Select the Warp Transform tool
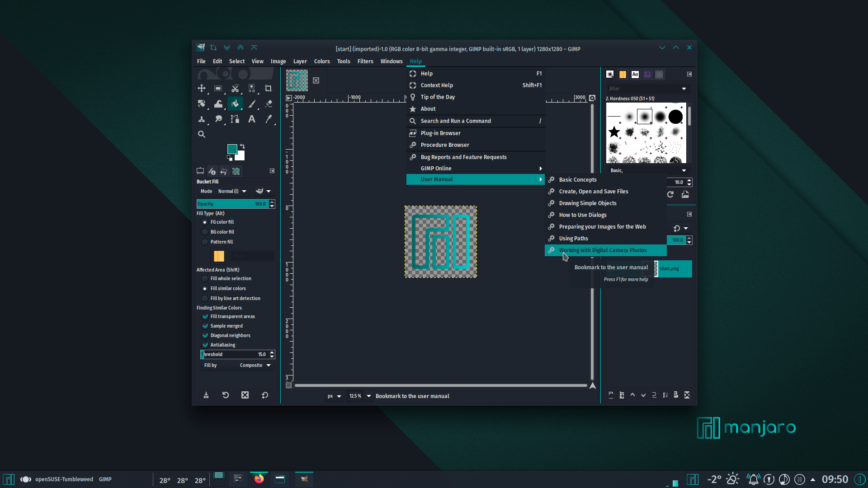The image size is (868, 488). [218, 103]
